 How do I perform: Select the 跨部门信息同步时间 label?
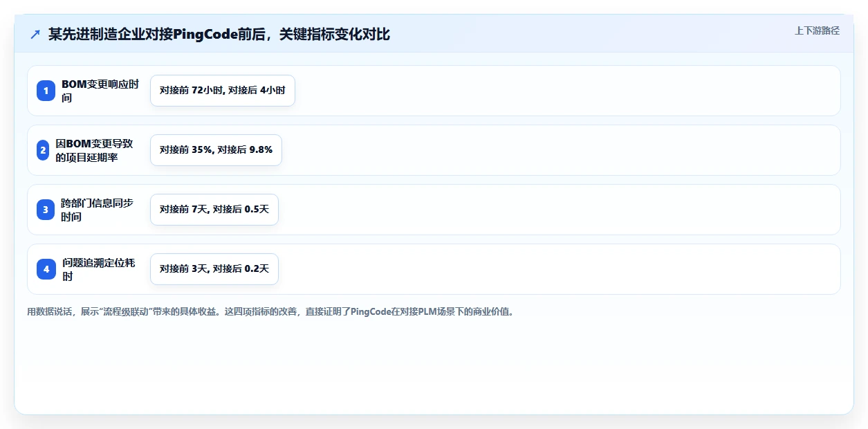click(98, 210)
